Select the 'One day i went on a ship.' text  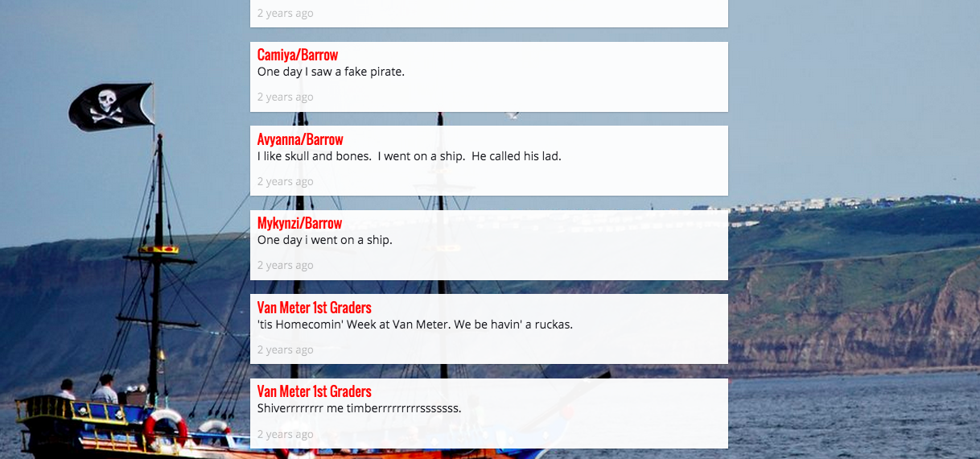pyautogui.click(x=325, y=240)
